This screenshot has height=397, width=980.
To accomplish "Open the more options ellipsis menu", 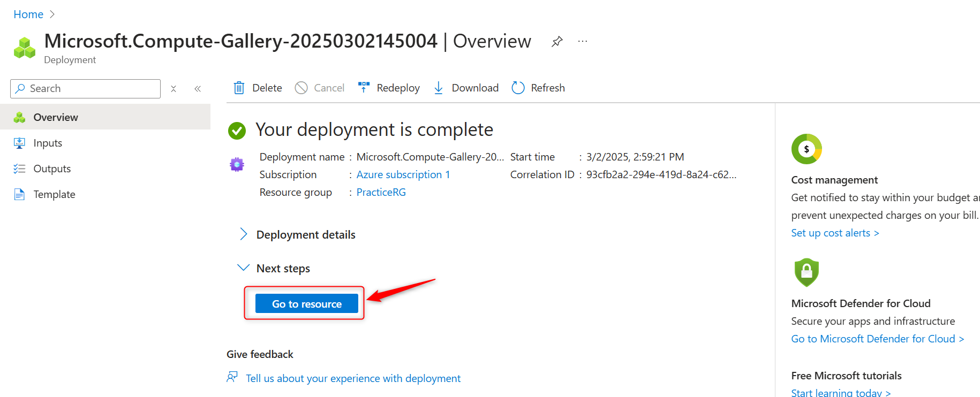I will 583,41.
